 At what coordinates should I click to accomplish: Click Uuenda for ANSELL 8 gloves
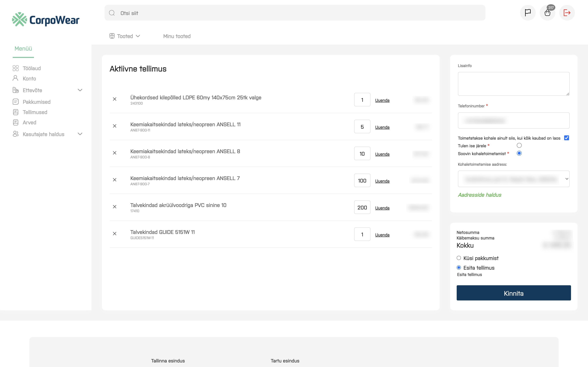pos(382,154)
